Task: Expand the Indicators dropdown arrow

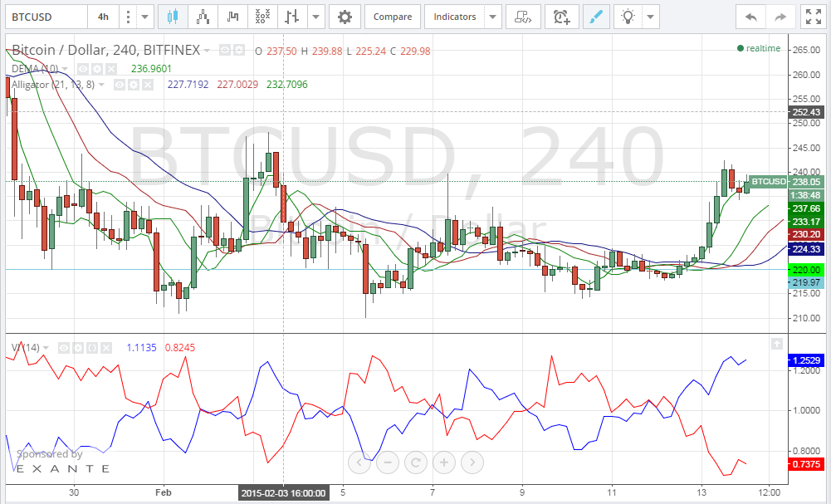Action: 493,16
